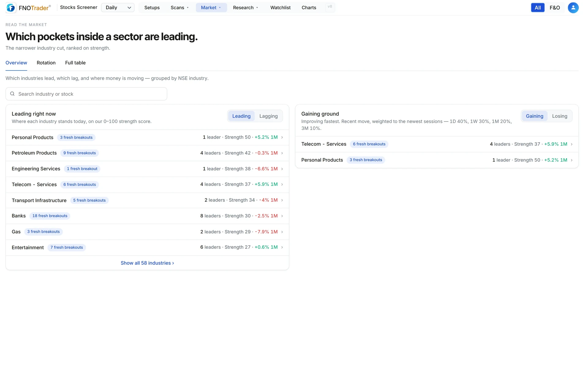Click the 9 fresh breakouts badge
The width and height of the screenshot is (588, 368).
coord(80,153)
